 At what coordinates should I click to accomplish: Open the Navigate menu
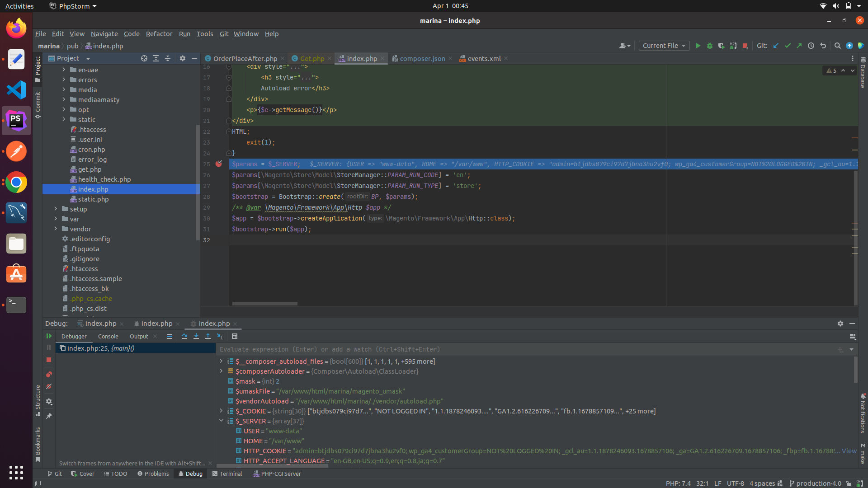coord(104,34)
